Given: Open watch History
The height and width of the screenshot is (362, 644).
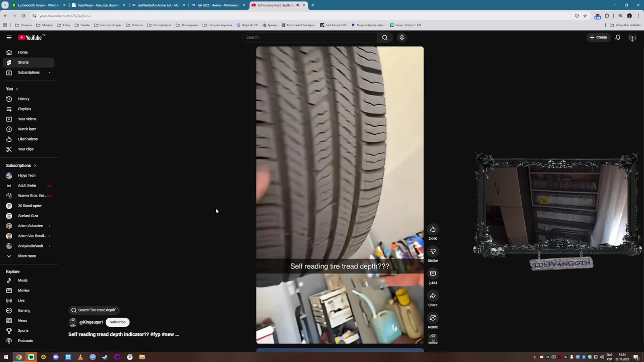Looking at the screenshot, I should pos(28,99).
